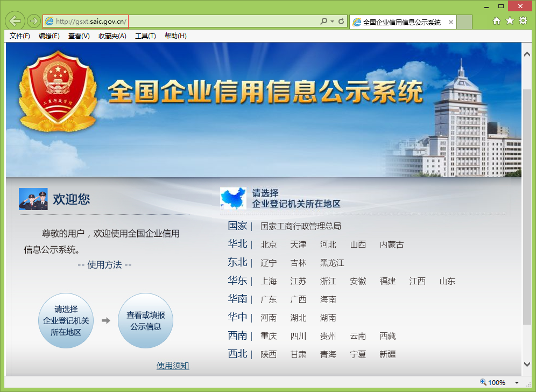Open browser settings gear icon
536x392 pixels.
523,21
